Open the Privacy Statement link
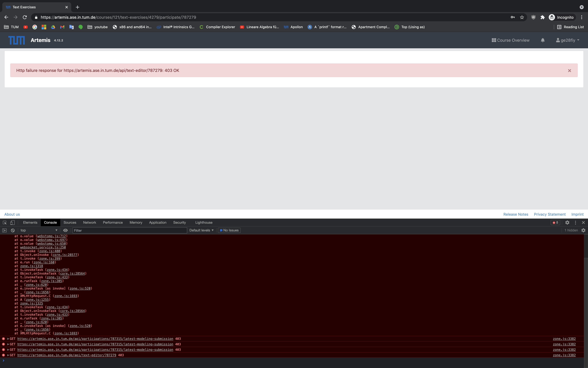The width and height of the screenshot is (588, 368). coord(550,214)
